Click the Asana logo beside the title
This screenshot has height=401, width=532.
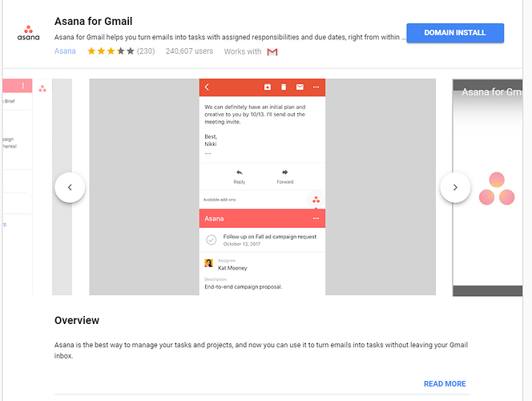29,33
